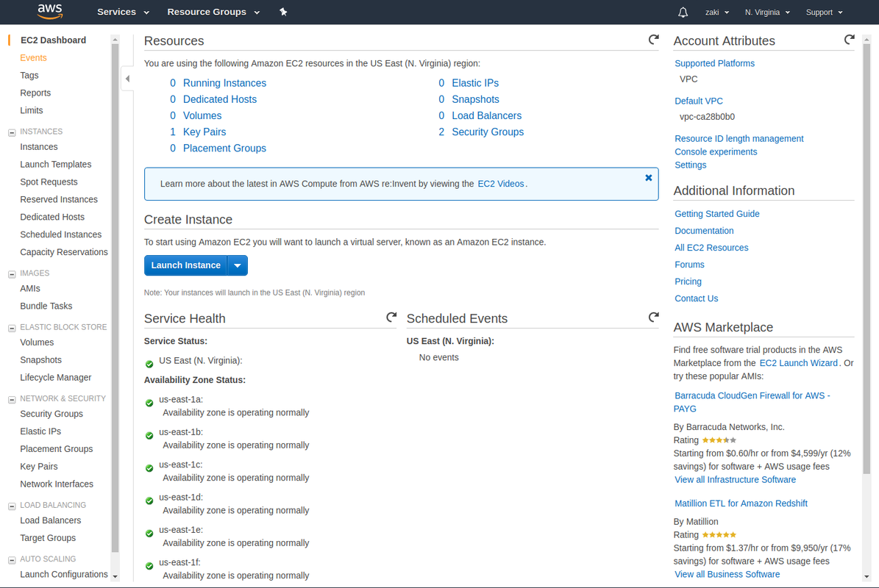View all Infrastructure Software link
Viewport: 879px width, 588px height.
(735, 480)
